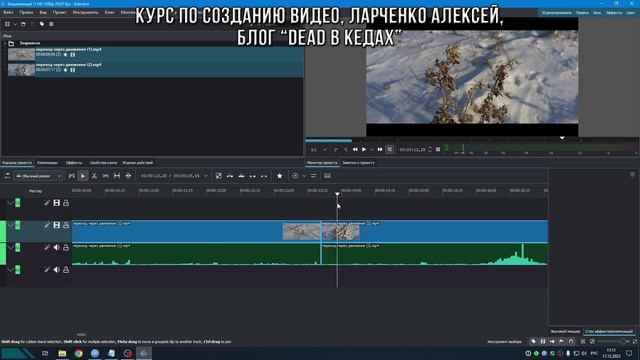Switch to the Заметки к проекту tab

(358, 163)
